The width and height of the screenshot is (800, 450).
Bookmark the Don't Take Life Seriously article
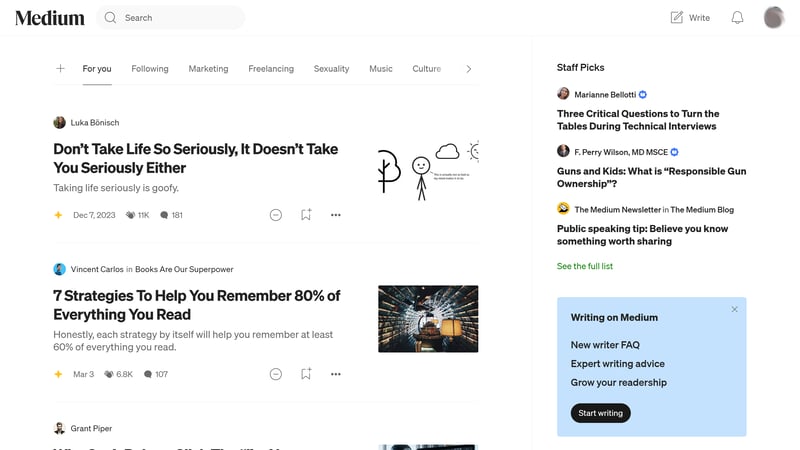pyautogui.click(x=306, y=215)
